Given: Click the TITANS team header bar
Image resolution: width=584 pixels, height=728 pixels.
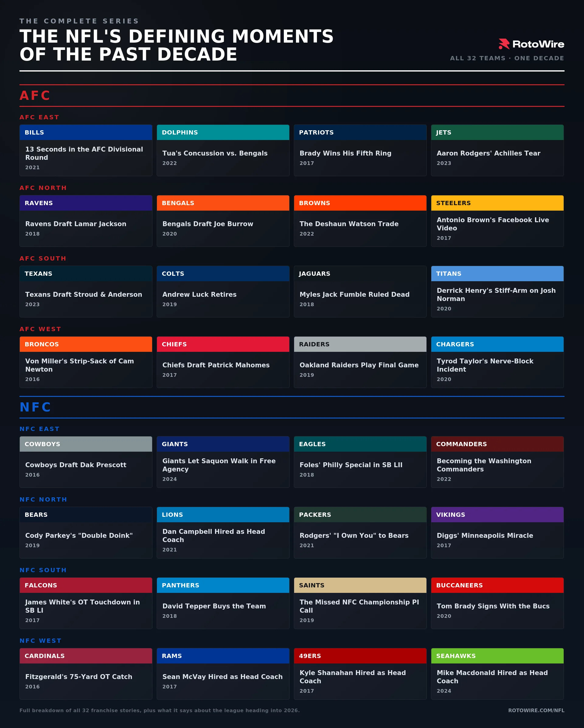Looking at the screenshot, I should click(497, 274).
